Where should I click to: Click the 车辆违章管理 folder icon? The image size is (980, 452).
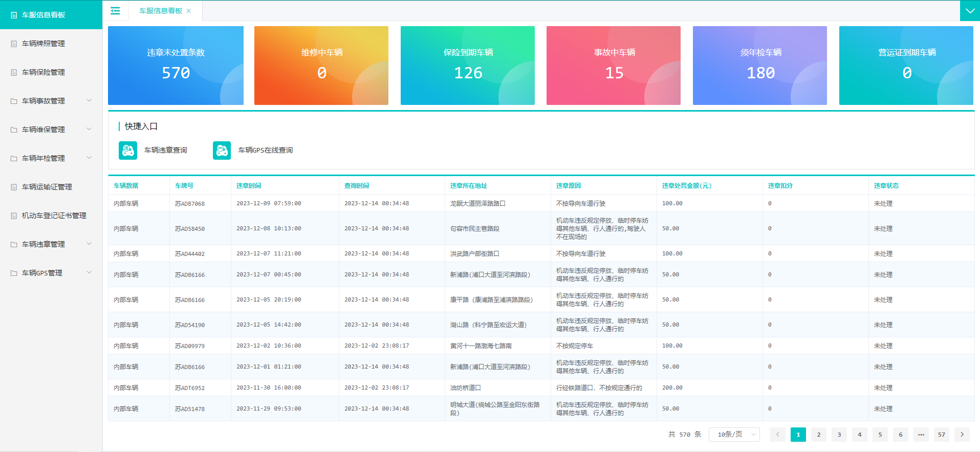[x=14, y=245]
